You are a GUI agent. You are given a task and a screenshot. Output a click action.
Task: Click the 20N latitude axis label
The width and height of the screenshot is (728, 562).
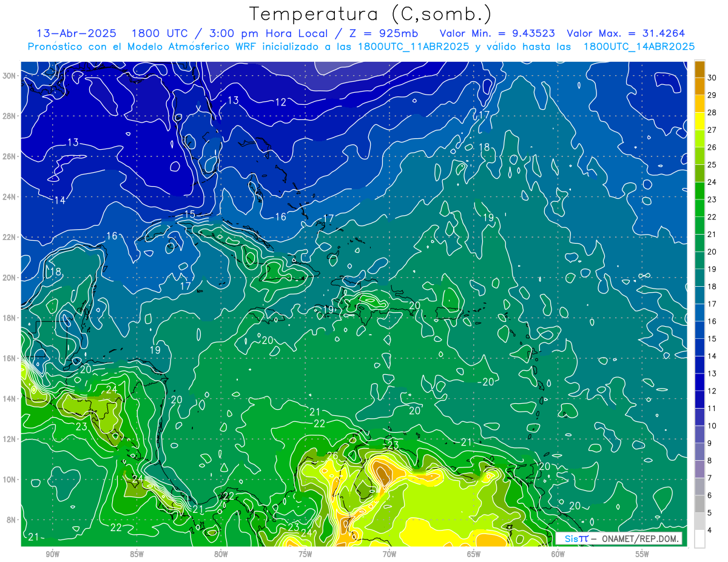(8, 278)
